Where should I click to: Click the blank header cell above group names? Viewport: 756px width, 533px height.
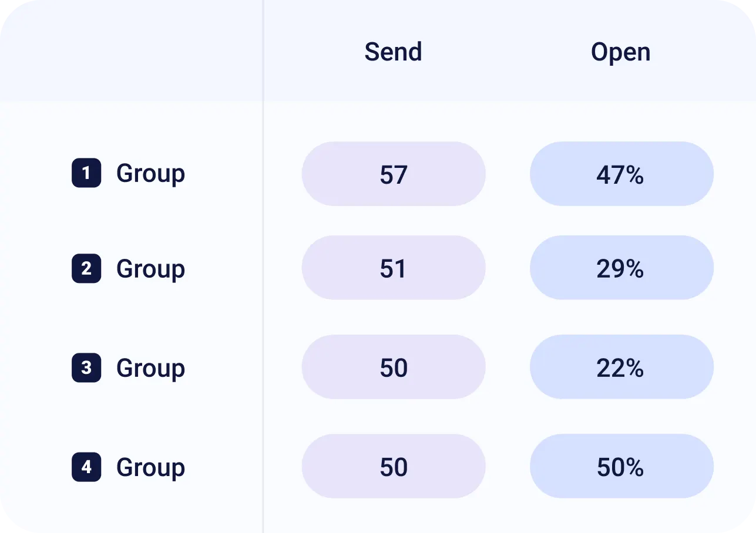click(132, 52)
